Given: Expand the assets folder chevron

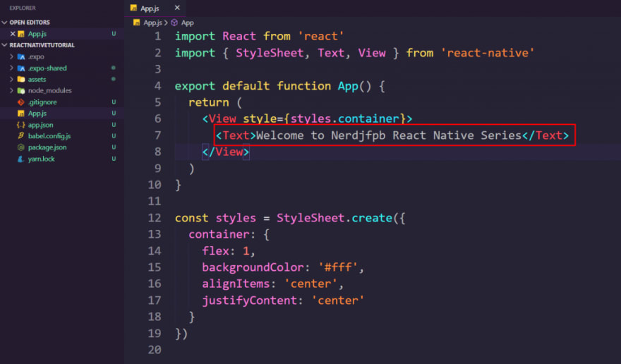Looking at the screenshot, I should coord(11,79).
